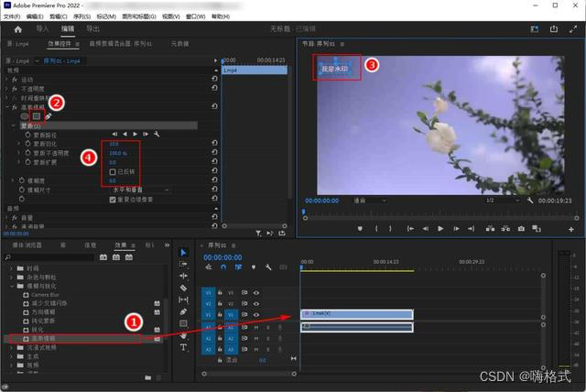Click the Export Frame camera icon
The width and height of the screenshot is (586, 392).
coord(521,229)
